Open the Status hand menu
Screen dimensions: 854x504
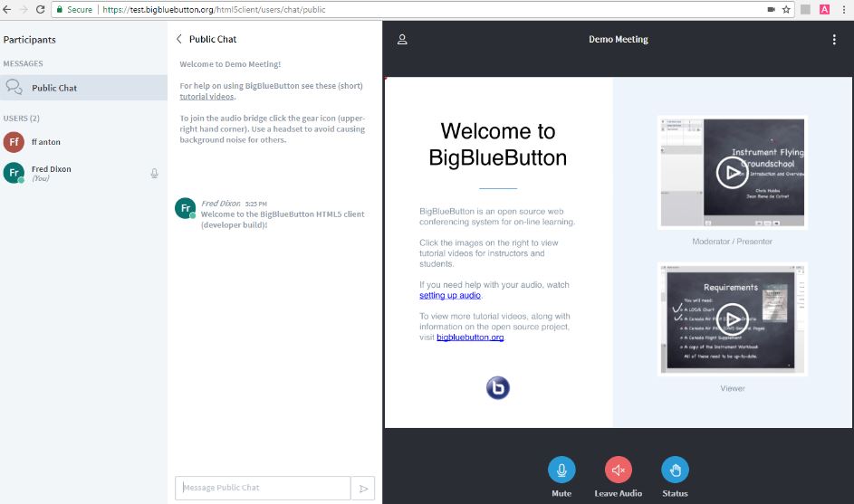coord(675,470)
